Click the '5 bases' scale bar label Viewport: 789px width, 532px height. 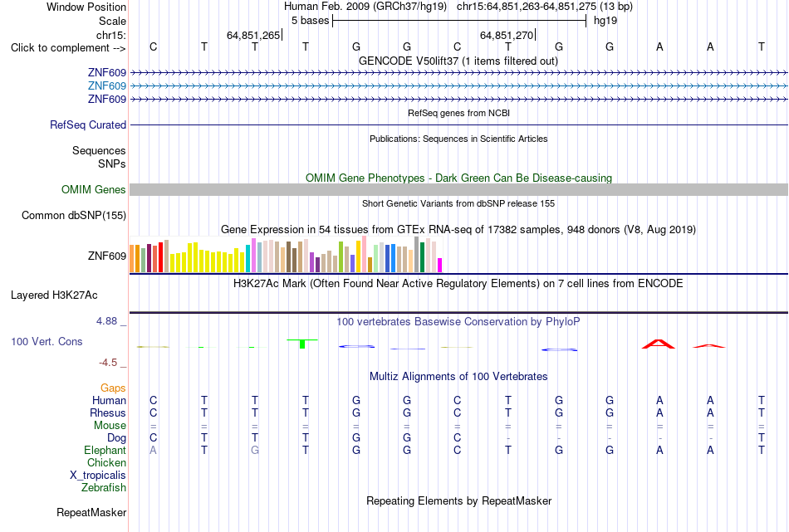310,21
